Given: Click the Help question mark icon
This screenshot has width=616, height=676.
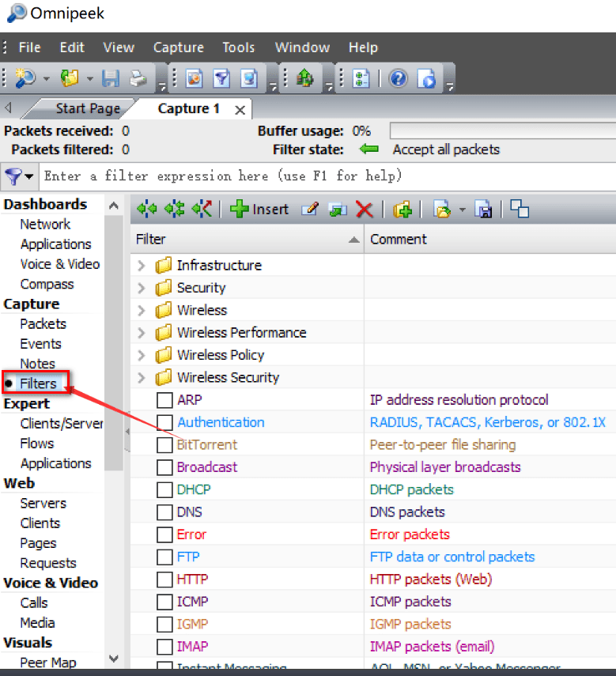Looking at the screenshot, I should pos(399,78).
